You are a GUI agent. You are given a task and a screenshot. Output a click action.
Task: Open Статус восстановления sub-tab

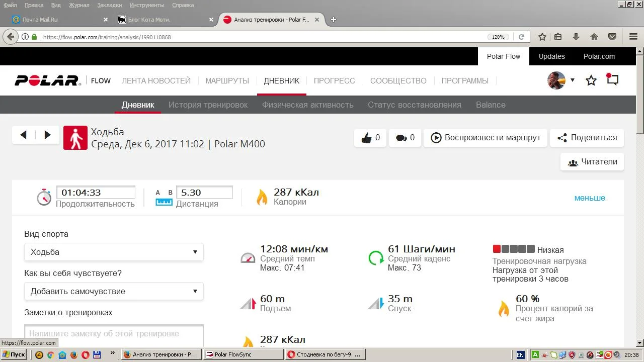pyautogui.click(x=415, y=105)
